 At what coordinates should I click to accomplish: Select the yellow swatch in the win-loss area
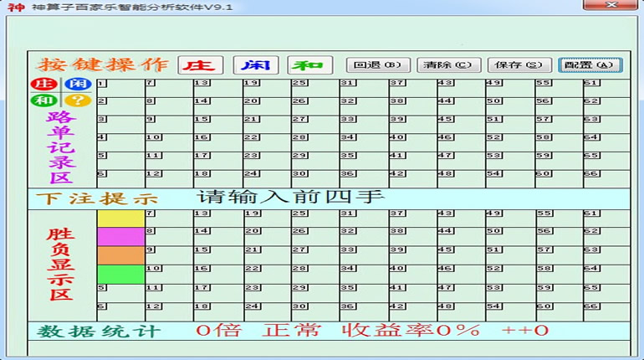pyautogui.click(x=120, y=219)
